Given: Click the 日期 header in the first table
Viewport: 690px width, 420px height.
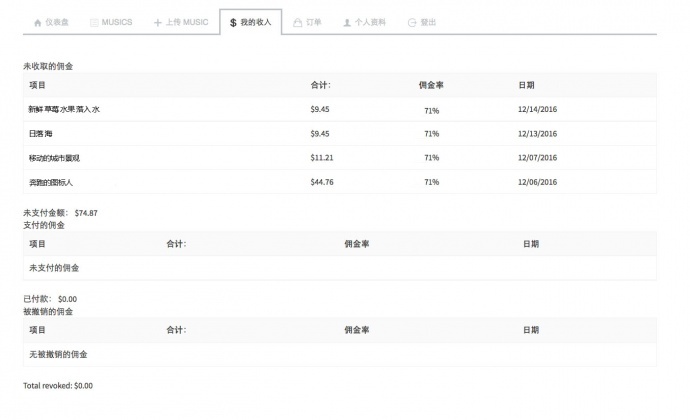Looking at the screenshot, I should coord(527,85).
